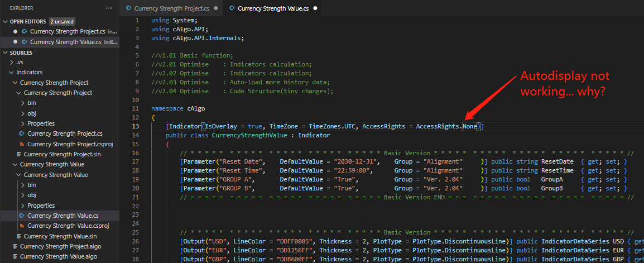Expand Properties folder under Currency Strength Value
This screenshot has width=644, height=263.
coord(23,205)
